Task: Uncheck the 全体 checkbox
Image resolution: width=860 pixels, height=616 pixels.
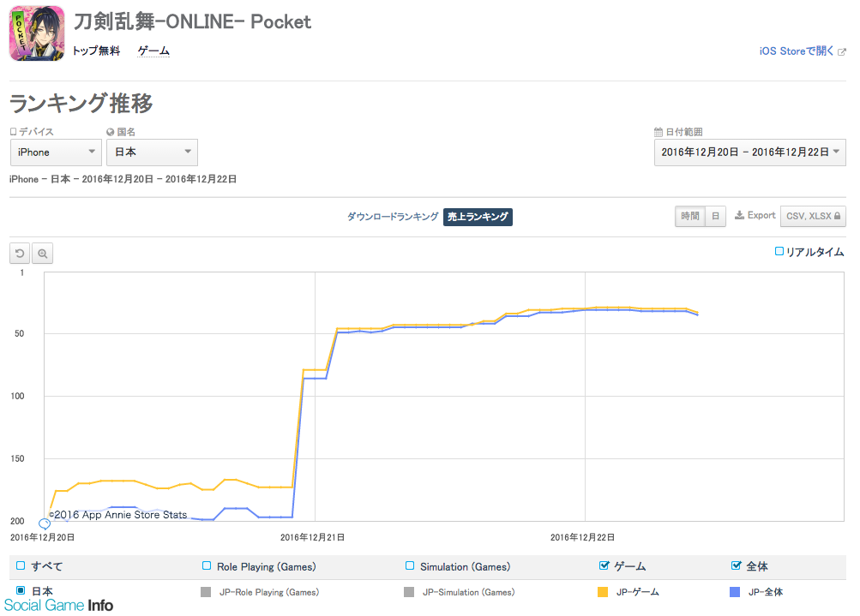Action: pyautogui.click(x=736, y=565)
